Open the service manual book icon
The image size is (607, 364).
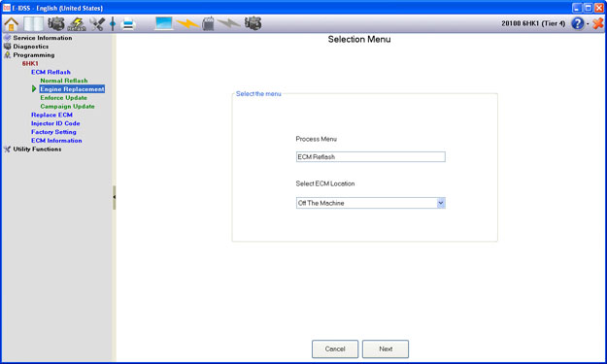[x=33, y=24]
